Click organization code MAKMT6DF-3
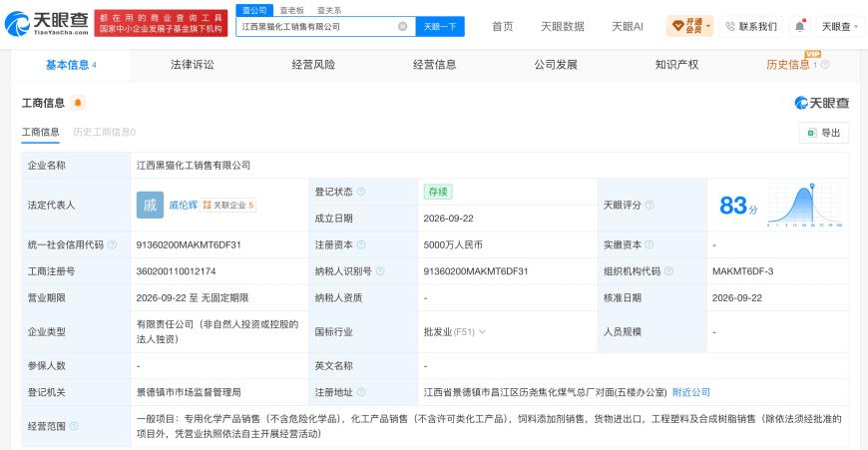This screenshot has height=450, width=868. click(743, 271)
